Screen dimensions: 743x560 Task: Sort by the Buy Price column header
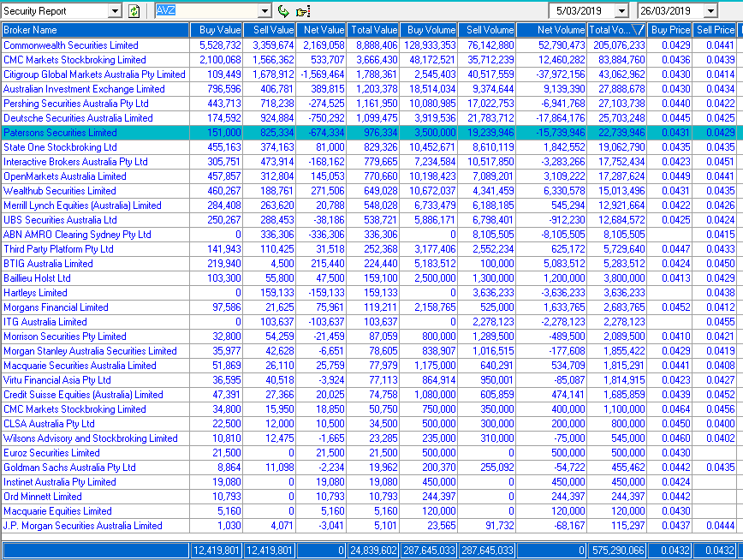(x=670, y=30)
